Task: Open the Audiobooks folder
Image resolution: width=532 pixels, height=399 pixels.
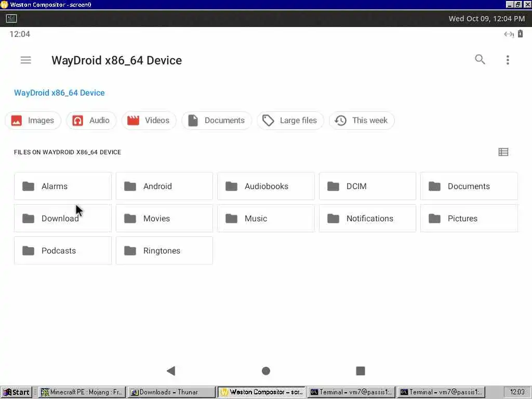Action: click(x=266, y=186)
